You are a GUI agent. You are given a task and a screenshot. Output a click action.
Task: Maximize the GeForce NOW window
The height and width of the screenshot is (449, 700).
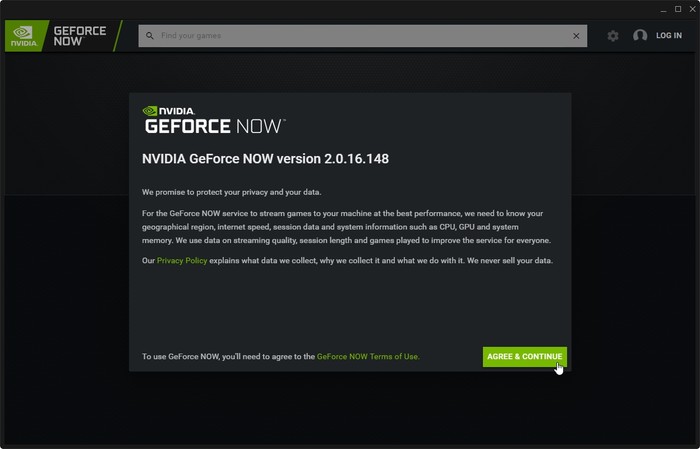(x=678, y=9)
